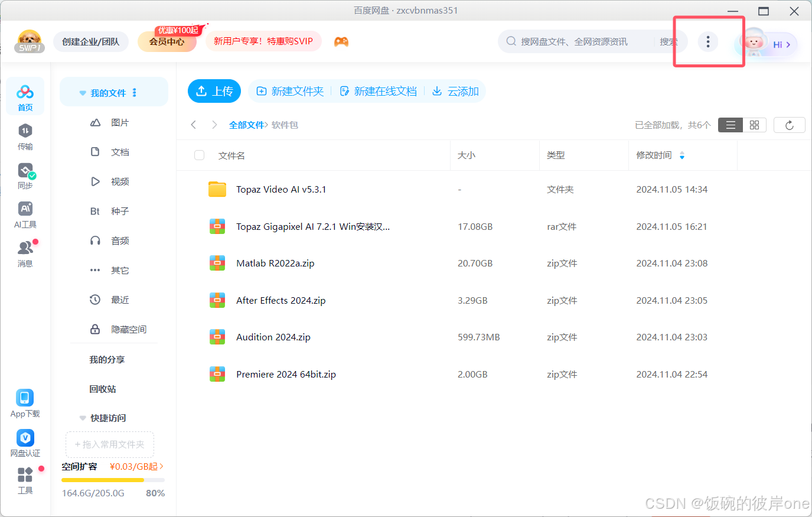
Task: Open 会员中心 member center
Action: tap(167, 41)
